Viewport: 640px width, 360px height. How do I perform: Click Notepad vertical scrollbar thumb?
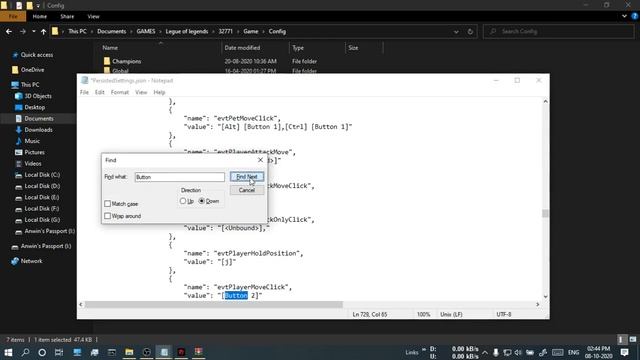pyautogui.click(x=545, y=213)
